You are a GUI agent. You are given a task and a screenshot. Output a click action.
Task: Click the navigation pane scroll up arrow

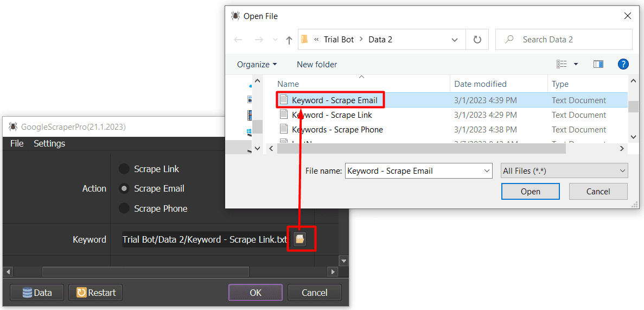(x=258, y=80)
